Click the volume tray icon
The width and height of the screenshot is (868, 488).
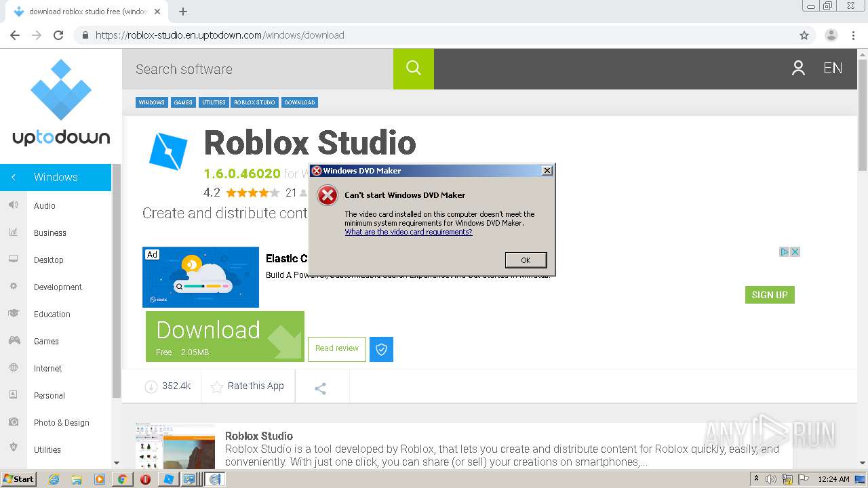coord(771,479)
